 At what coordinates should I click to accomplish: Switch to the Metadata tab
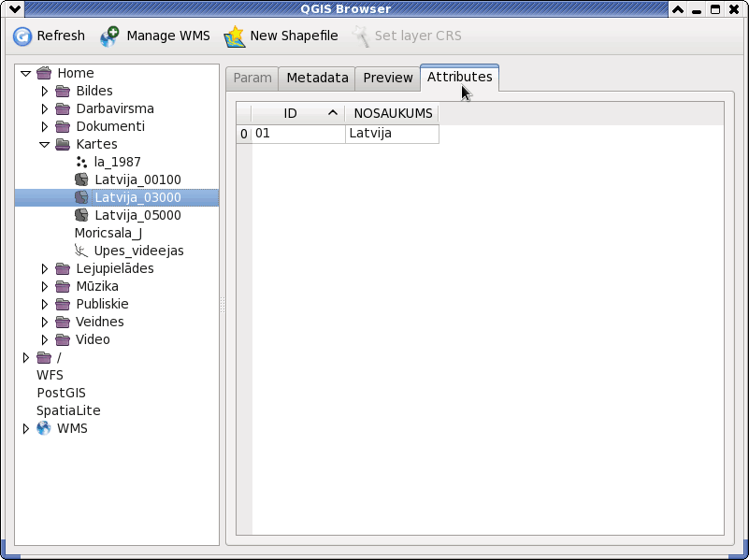pos(317,79)
